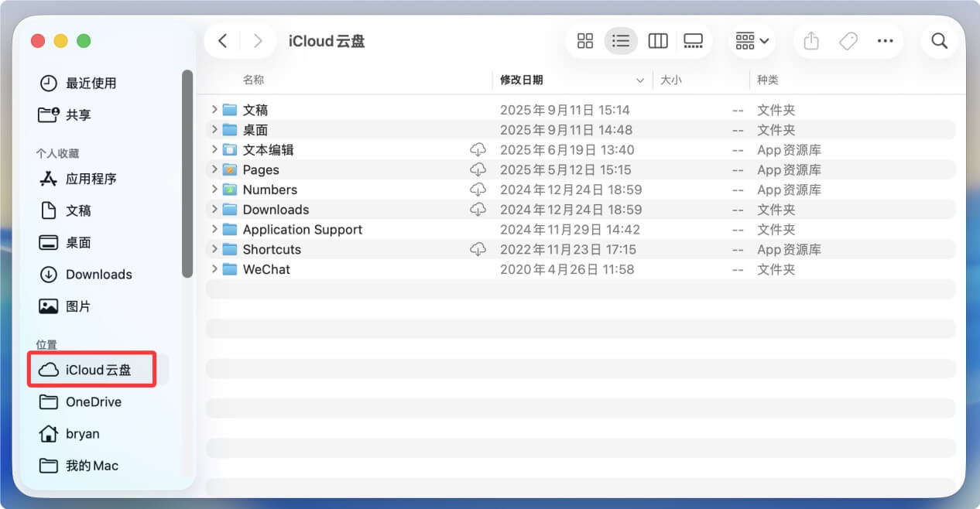Expand the WeChat folder in the list
The height and width of the screenshot is (509, 980).
click(x=215, y=269)
